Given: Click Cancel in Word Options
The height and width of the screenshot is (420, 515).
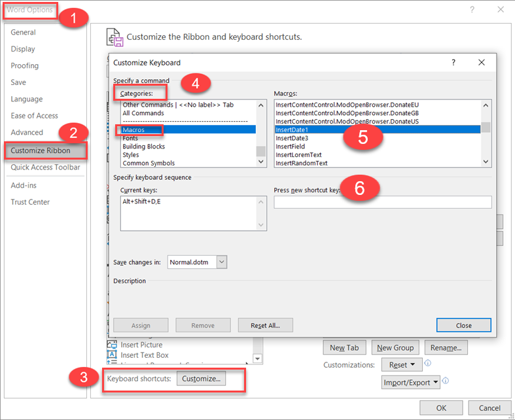Looking at the screenshot, I should [489, 408].
